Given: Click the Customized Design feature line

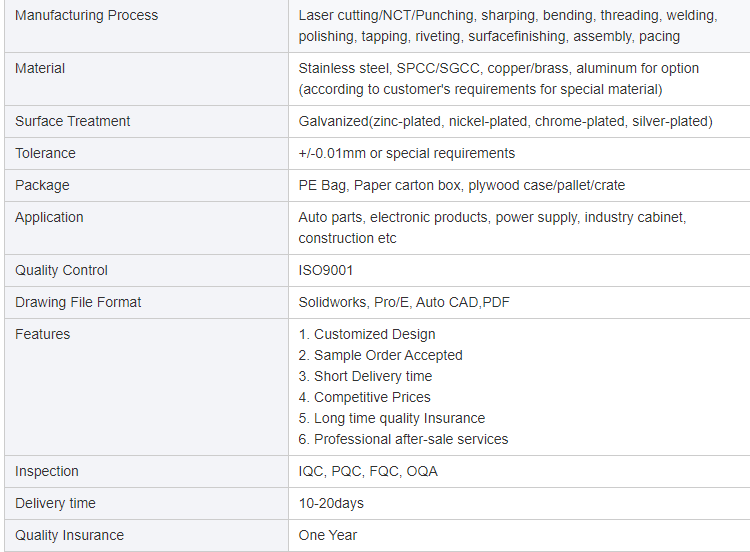Looking at the screenshot, I should [x=367, y=334].
